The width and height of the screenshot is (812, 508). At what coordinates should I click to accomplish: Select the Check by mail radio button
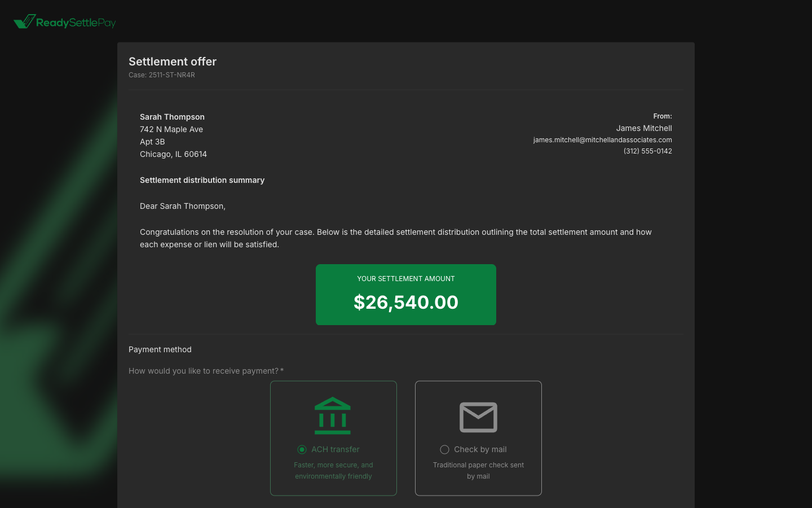[x=444, y=449]
